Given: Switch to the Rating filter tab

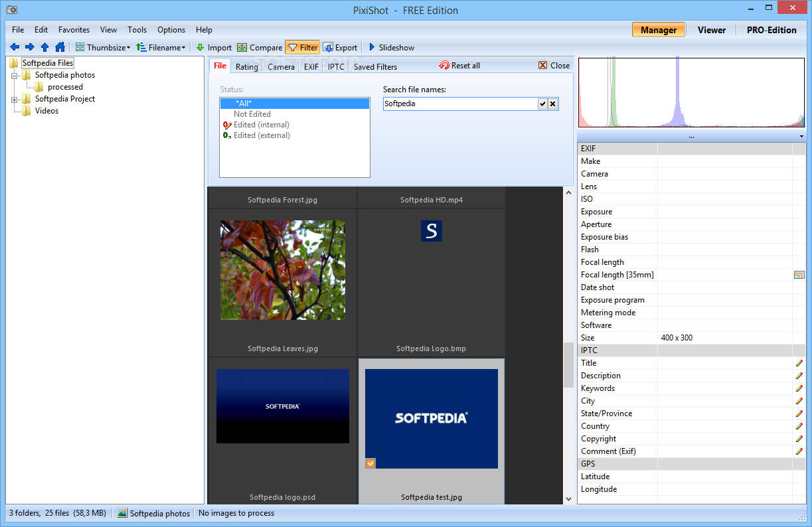Looking at the screenshot, I should point(246,66).
